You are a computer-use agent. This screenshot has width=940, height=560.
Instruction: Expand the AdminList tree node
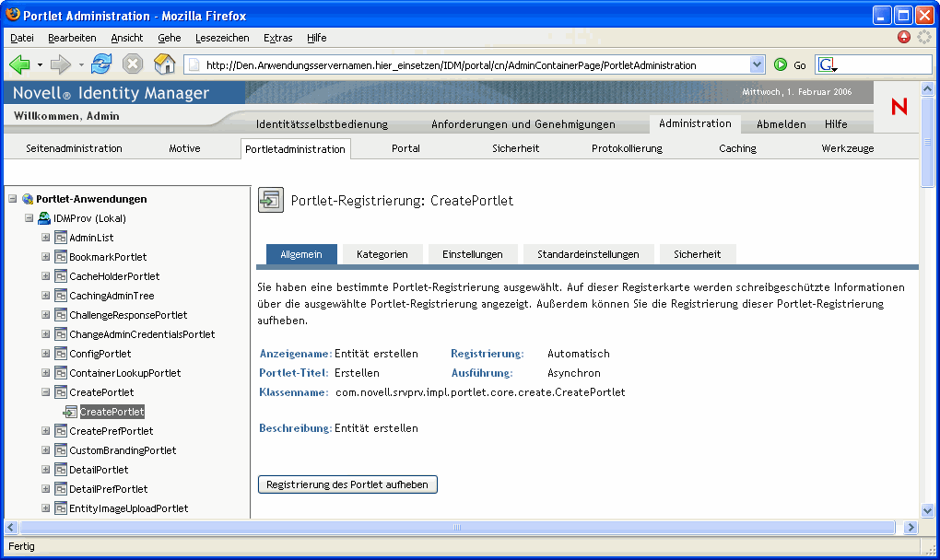pos(45,238)
